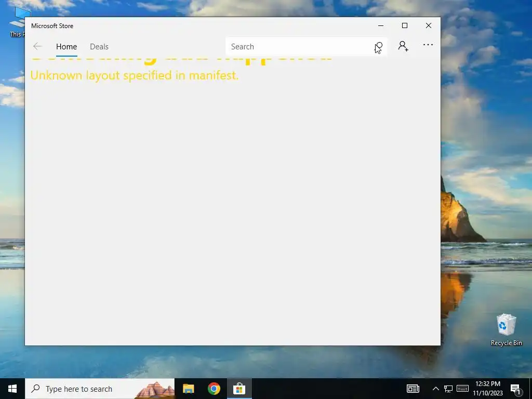Launch Google Chrome from the taskbar

click(214, 389)
